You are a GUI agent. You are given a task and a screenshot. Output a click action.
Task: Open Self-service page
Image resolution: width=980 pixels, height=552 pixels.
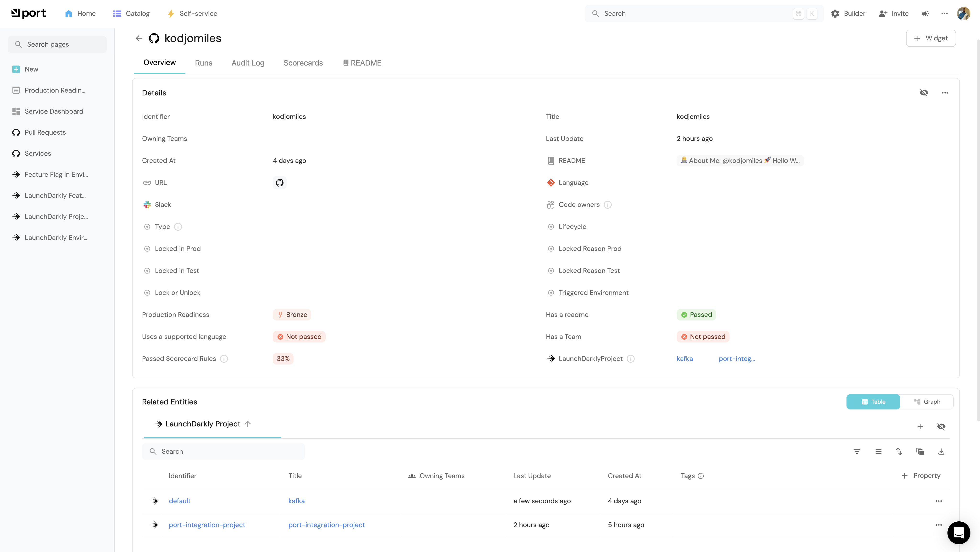(192, 14)
